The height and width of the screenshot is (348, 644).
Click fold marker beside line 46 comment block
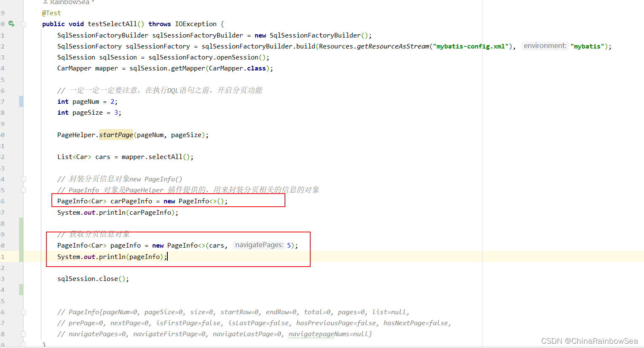(x=24, y=312)
